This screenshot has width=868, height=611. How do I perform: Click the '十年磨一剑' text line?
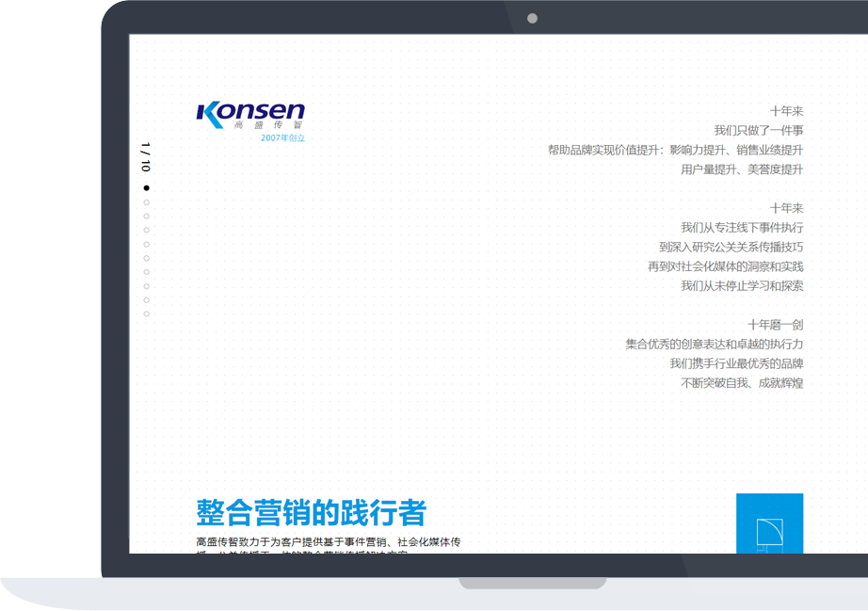click(775, 325)
